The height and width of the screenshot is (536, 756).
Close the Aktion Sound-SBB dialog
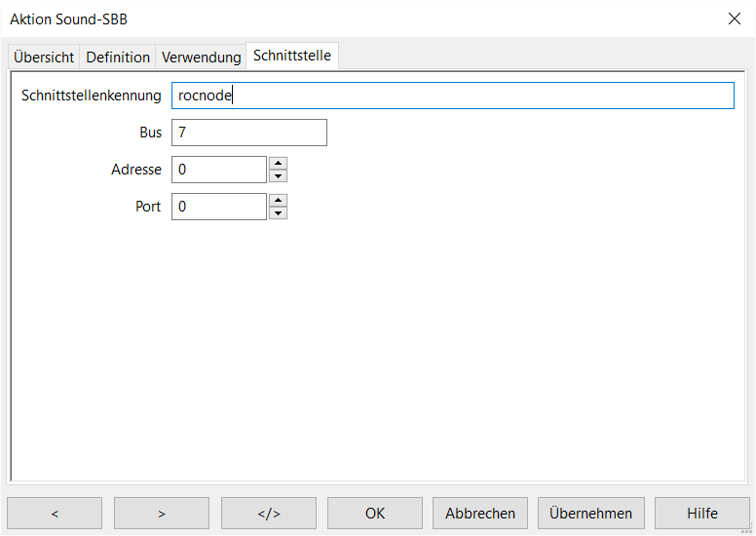tap(734, 19)
